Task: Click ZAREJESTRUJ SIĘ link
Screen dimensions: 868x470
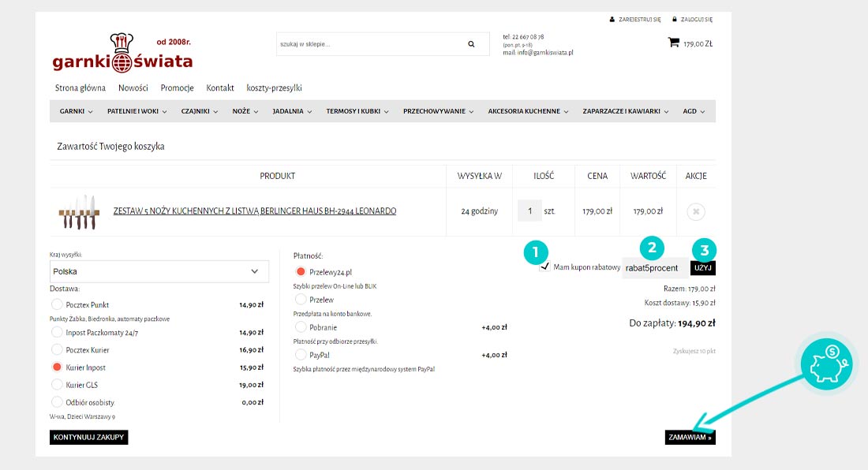Action: (x=640, y=20)
